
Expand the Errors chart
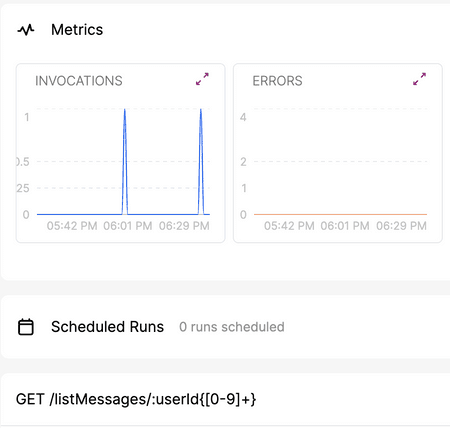(x=419, y=79)
